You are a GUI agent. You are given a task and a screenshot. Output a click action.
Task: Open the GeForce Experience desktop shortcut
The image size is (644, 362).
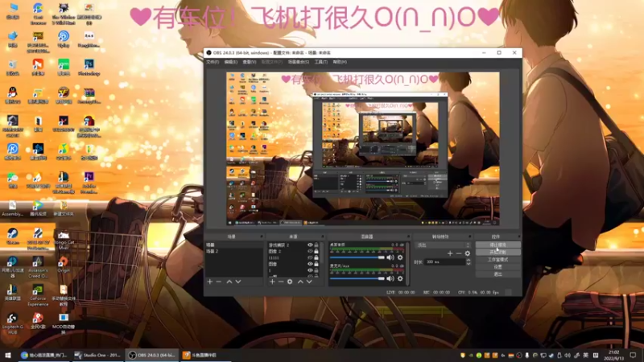pyautogui.click(x=38, y=295)
